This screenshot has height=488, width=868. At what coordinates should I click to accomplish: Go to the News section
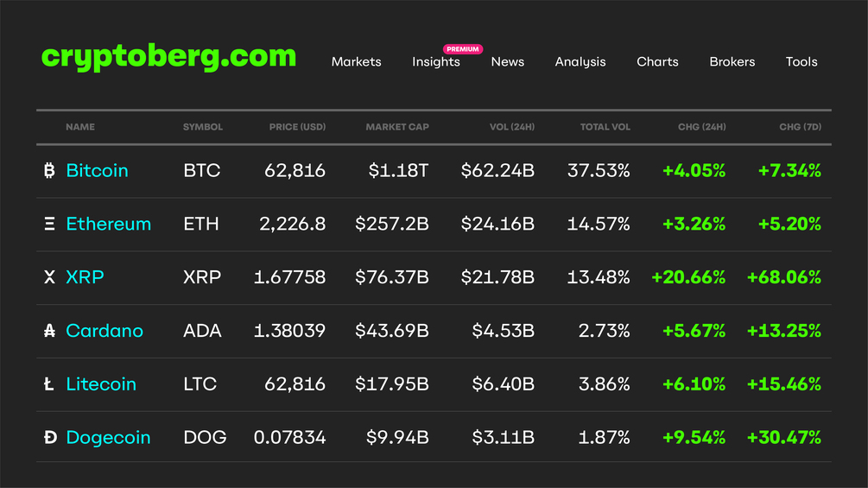(x=507, y=62)
